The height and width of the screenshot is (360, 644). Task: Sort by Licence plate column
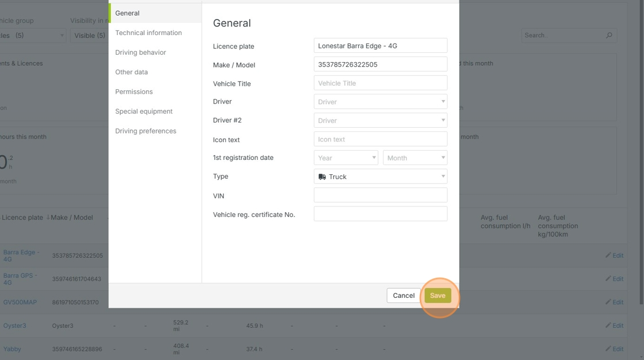tap(22, 217)
